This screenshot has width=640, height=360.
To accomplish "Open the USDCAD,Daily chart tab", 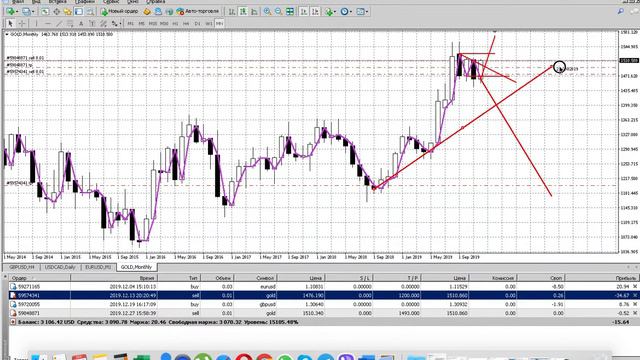I will click(x=60, y=267).
